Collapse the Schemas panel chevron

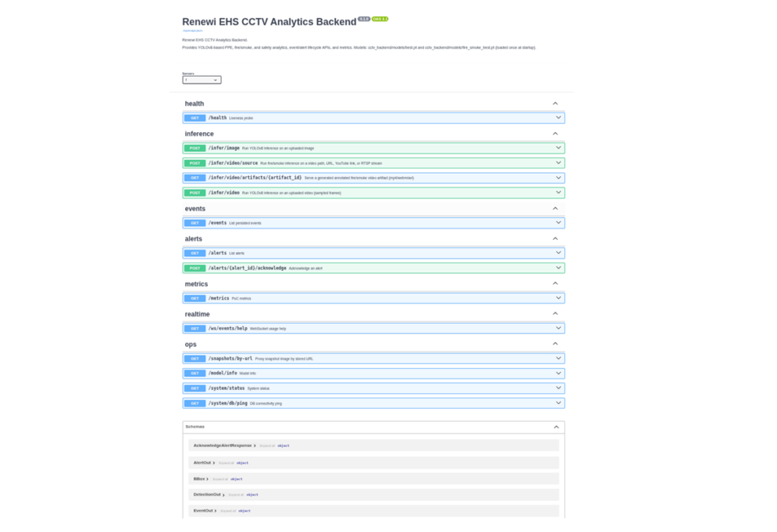pyautogui.click(x=556, y=427)
